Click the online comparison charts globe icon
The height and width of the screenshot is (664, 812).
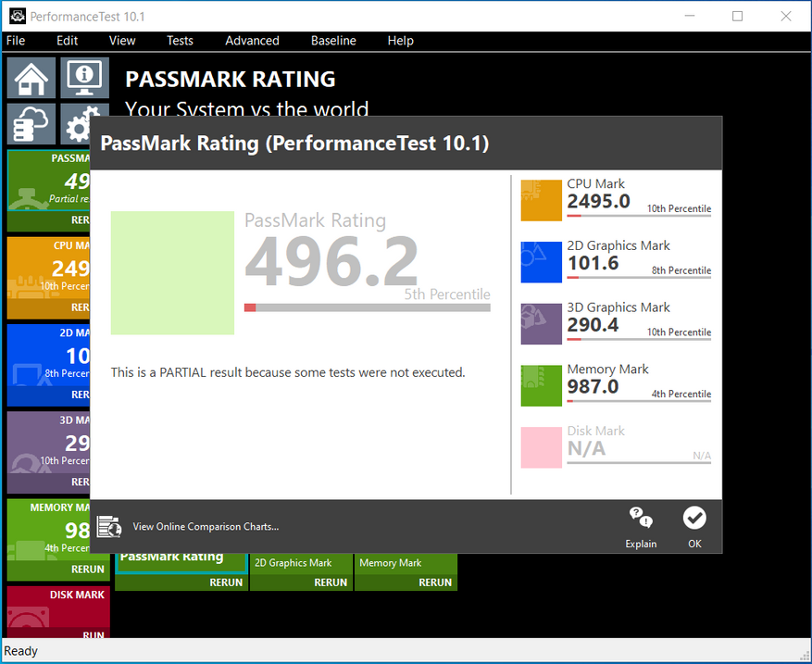(x=109, y=527)
